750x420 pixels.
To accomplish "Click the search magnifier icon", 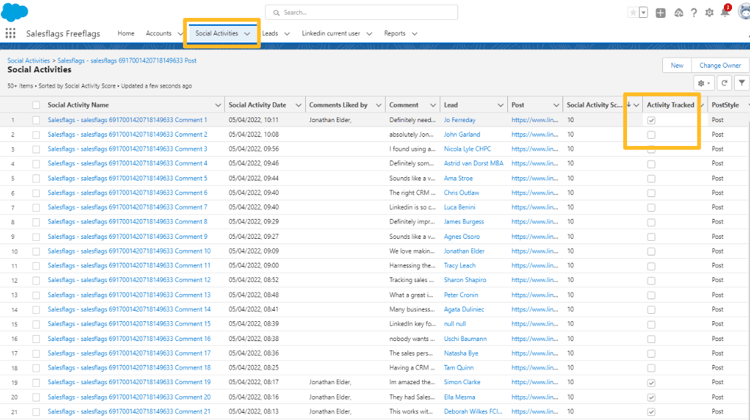I will (276, 13).
